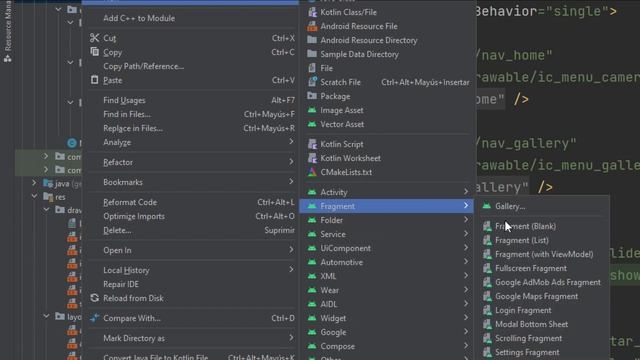Expand the java (generated) folder node
Image resolution: width=640 pixels, height=360 pixels.
pos(35,183)
